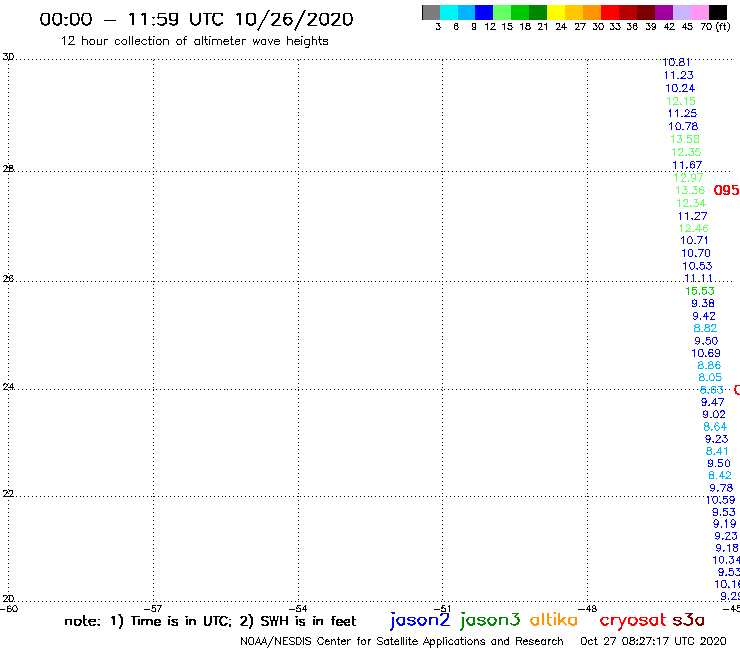Click the green value 12.35
This screenshot has width=740, height=650.
click(686, 152)
